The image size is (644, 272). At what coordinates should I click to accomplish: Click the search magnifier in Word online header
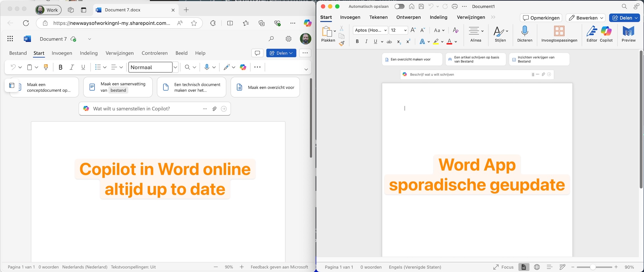click(x=271, y=39)
